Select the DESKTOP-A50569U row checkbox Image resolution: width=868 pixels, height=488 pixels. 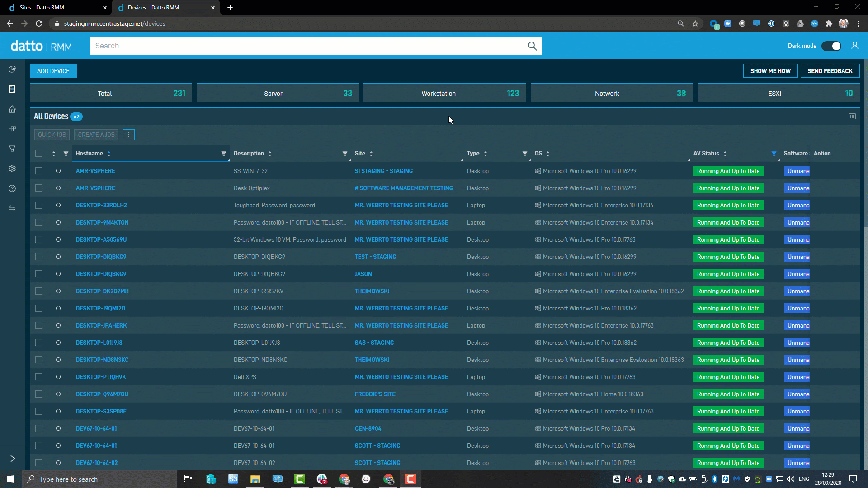point(39,239)
